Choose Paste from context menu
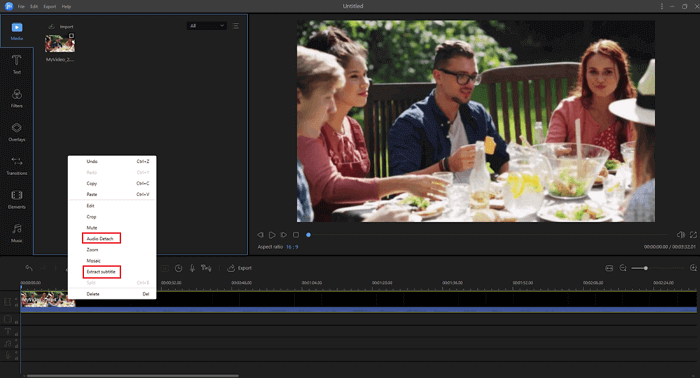700x378 pixels. [112, 194]
